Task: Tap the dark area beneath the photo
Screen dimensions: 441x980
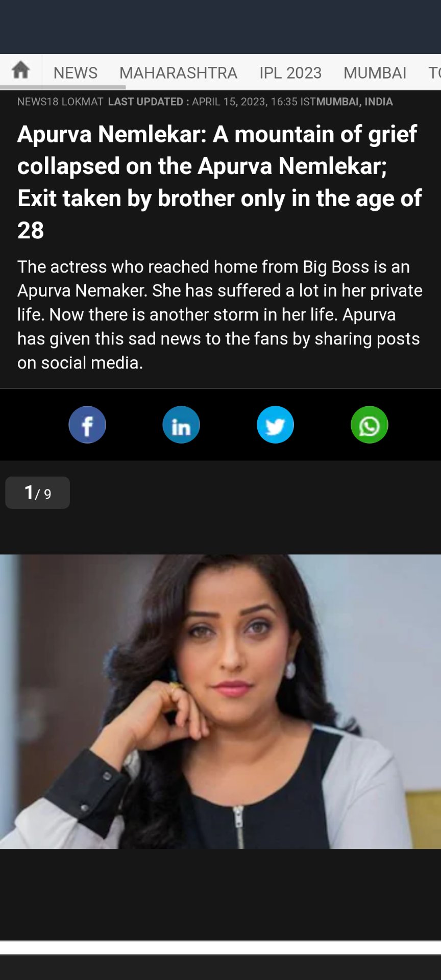Action: click(220, 894)
